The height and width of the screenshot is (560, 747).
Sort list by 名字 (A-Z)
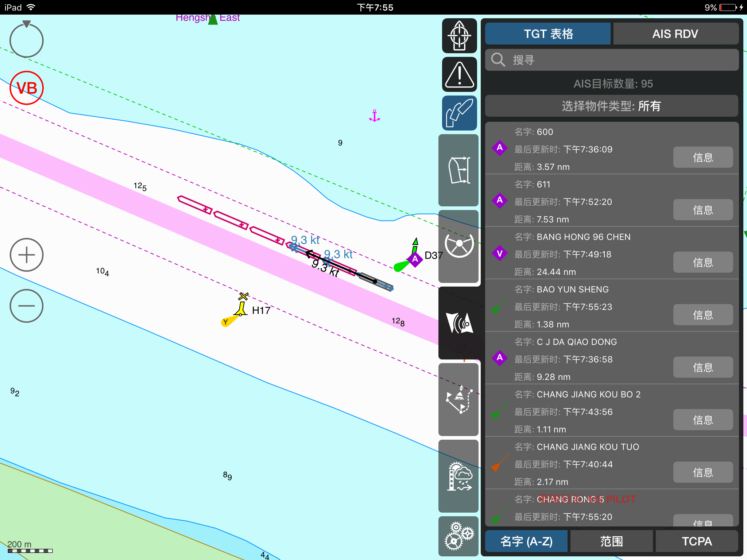tap(526, 541)
